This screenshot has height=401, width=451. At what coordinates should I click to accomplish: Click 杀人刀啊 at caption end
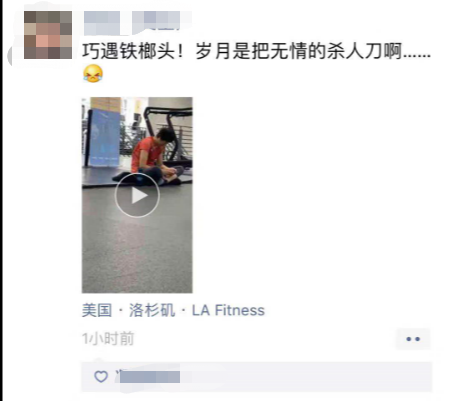pyautogui.click(x=364, y=51)
